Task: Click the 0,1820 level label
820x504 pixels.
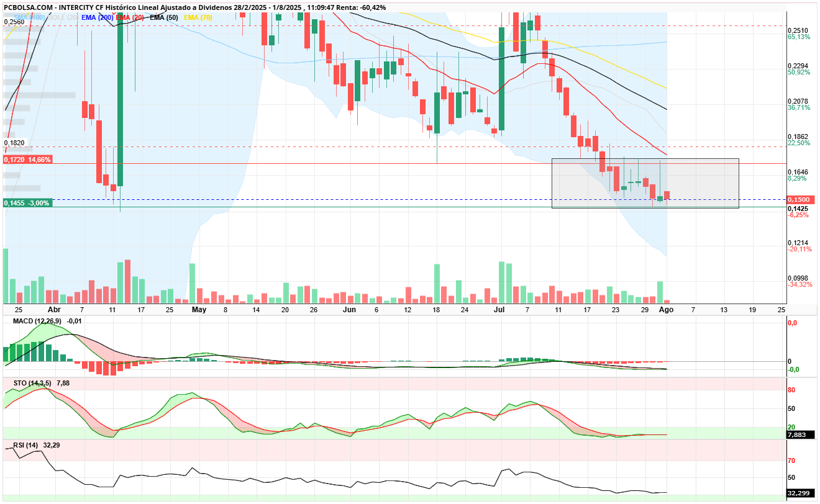Action: point(14,143)
